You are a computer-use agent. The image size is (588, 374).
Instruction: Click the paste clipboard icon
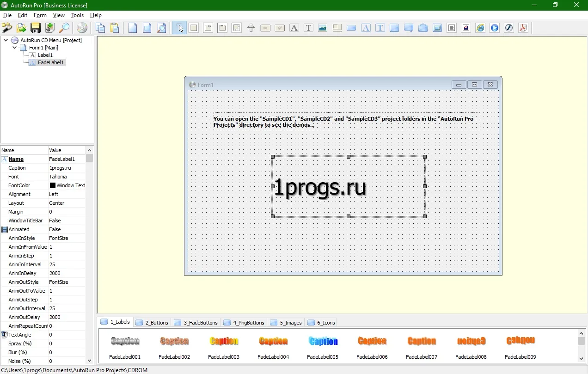point(114,28)
